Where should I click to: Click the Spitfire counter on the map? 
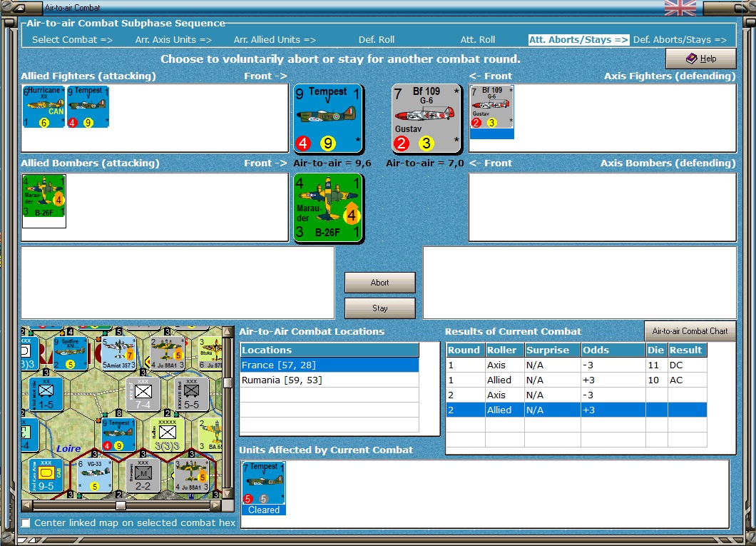(71, 353)
